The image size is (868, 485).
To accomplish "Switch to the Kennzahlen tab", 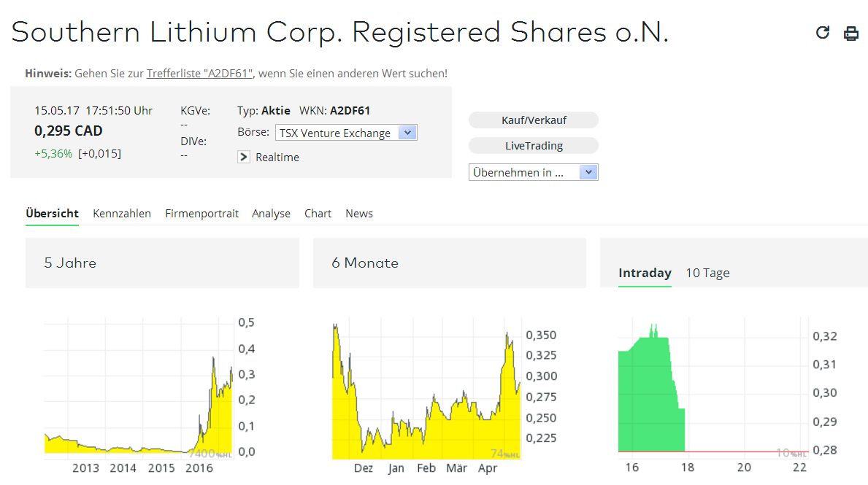I will (121, 213).
